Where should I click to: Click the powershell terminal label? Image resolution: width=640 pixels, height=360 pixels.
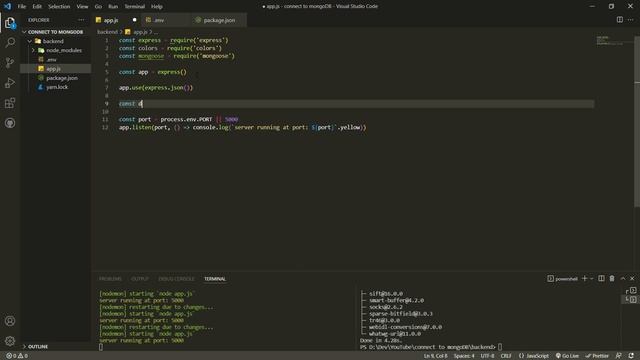coord(562,278)
